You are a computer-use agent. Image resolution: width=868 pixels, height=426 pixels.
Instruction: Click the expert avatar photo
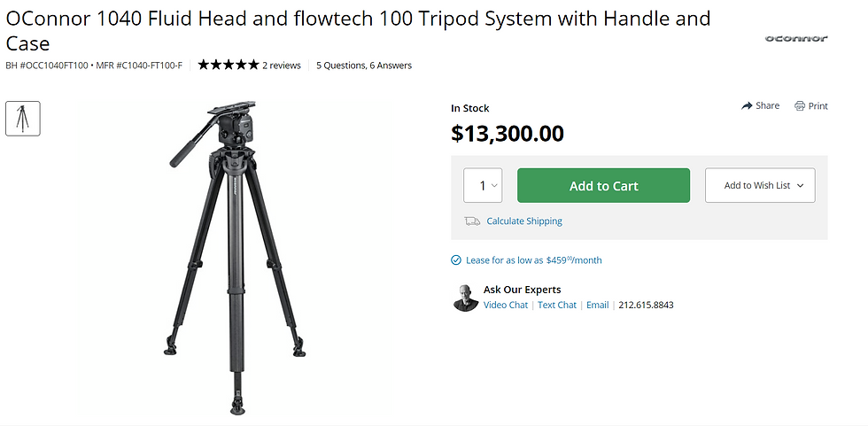coord(466,298)
